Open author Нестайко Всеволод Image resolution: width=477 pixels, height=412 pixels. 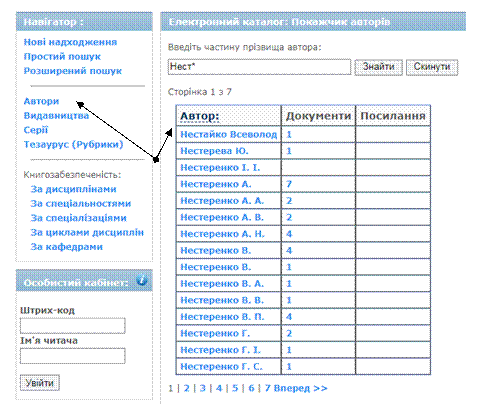[x=229, y=134]
